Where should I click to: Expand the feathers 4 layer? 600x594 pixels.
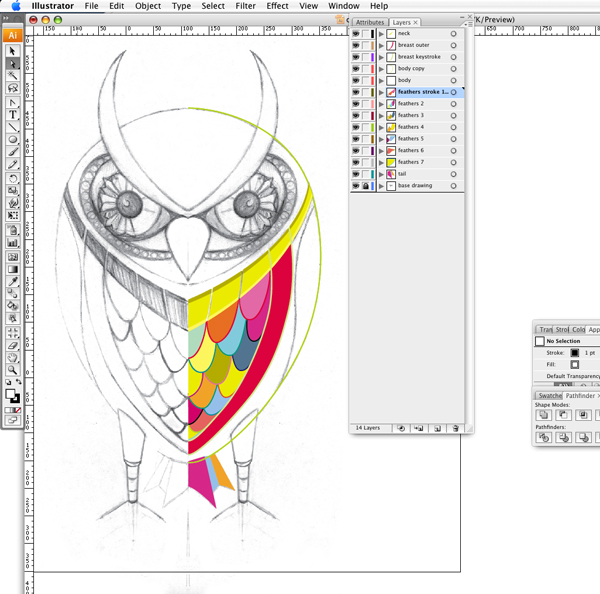pos(381,127)
